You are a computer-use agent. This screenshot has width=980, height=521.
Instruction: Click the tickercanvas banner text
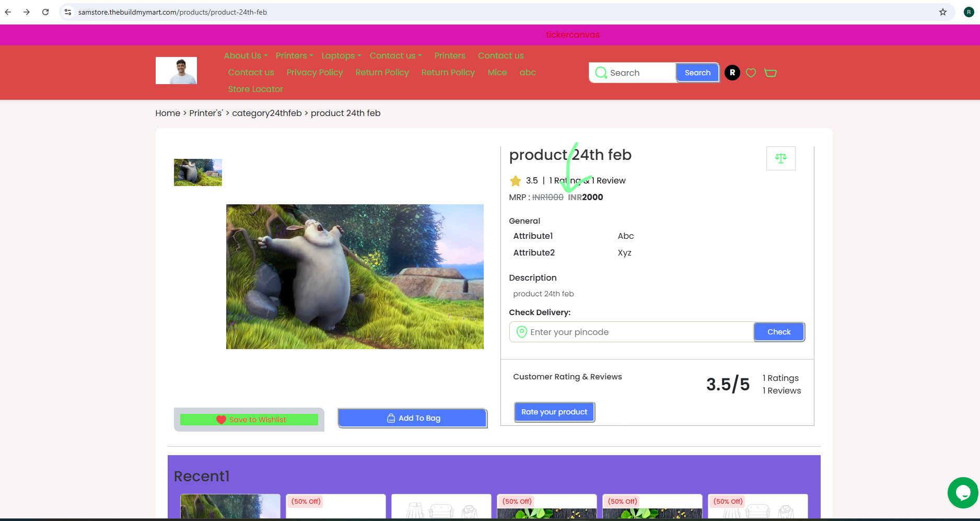tap(573, 35)
